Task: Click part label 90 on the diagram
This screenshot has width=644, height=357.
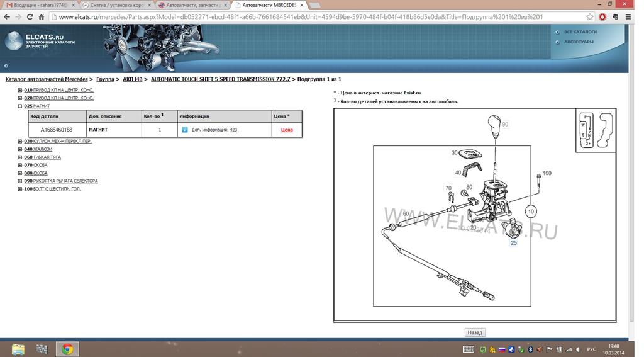Action: (x=505, y=124)
